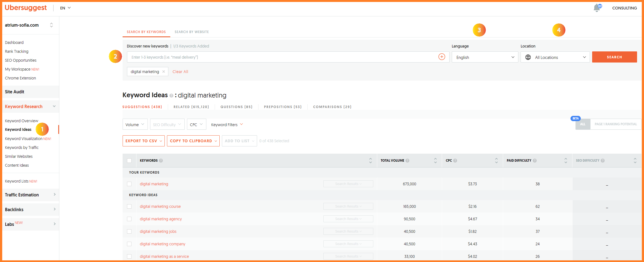This screenshot has width=644, height=262.
Task: Open the Language dropdown set to English
Action: [485, 57]
